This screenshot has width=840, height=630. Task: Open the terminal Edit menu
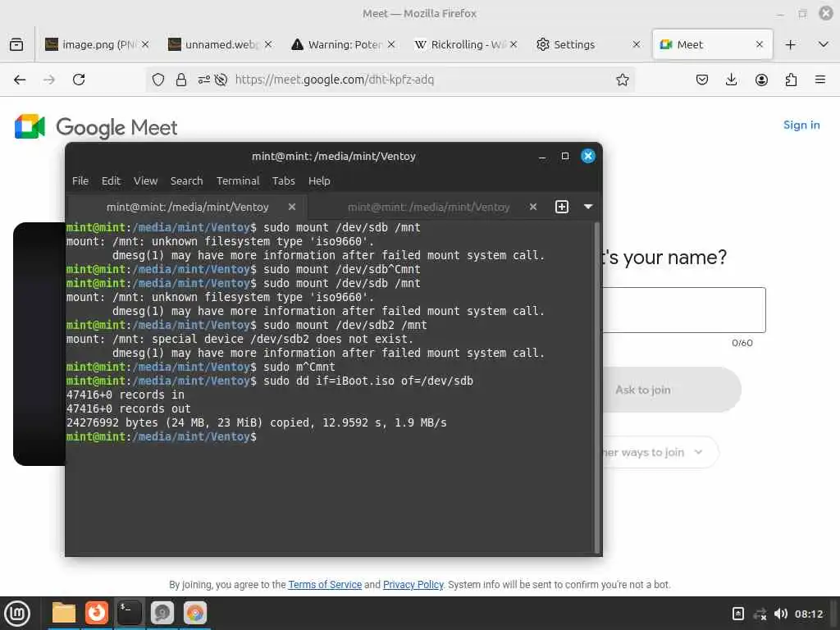(x=111, y=181)
